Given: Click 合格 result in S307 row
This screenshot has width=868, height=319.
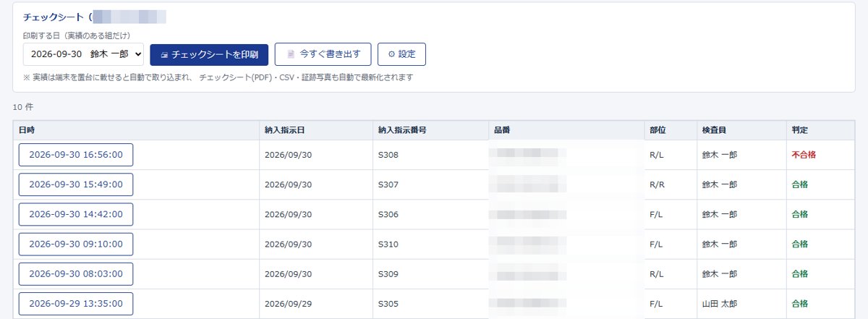Looking at the screenshot, I should (x=800, y=184).
